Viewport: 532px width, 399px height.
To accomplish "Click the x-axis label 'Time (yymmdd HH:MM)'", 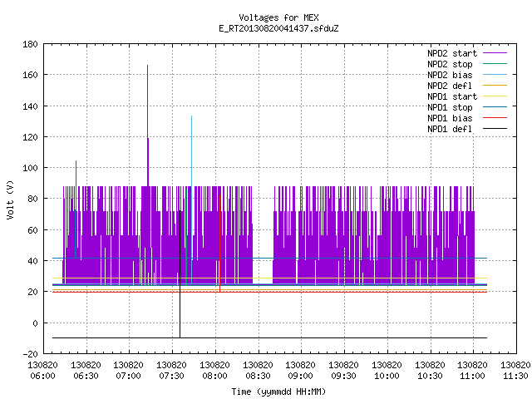I will click(278, 392).
